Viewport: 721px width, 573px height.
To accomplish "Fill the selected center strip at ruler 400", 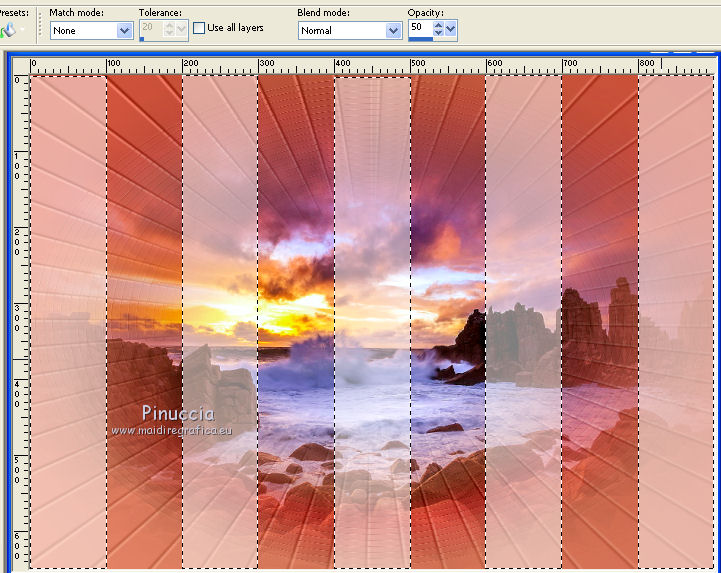I will coord(372,322).
